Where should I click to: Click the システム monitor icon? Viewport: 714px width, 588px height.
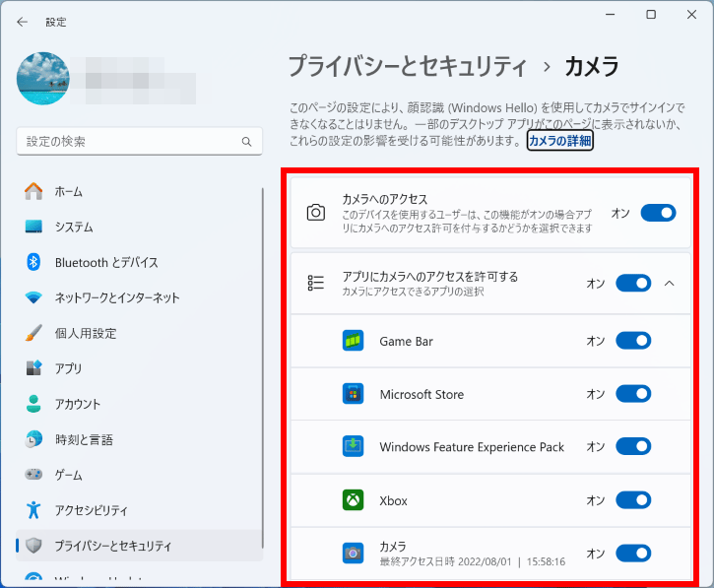coord(33,227)
